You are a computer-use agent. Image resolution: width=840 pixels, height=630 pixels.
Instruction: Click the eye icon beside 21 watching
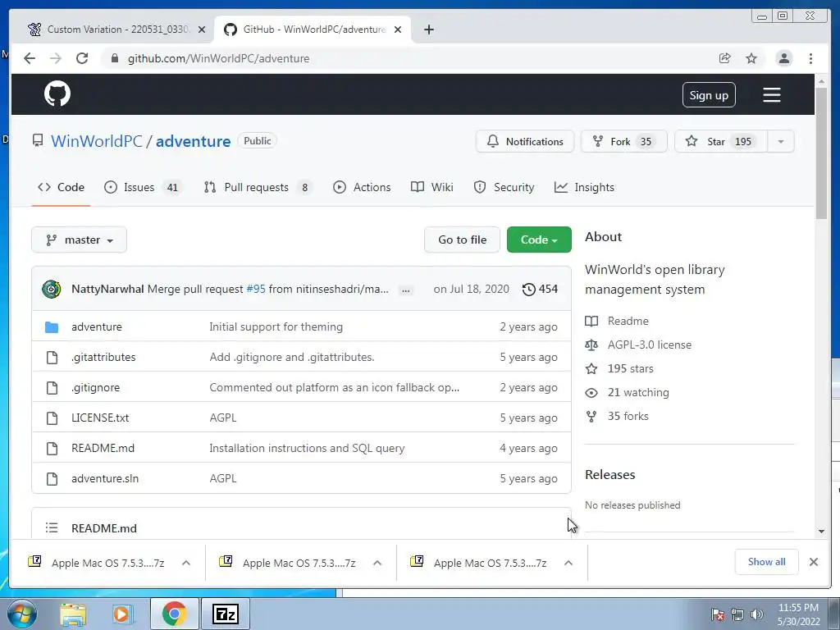[x=591, y=393]
